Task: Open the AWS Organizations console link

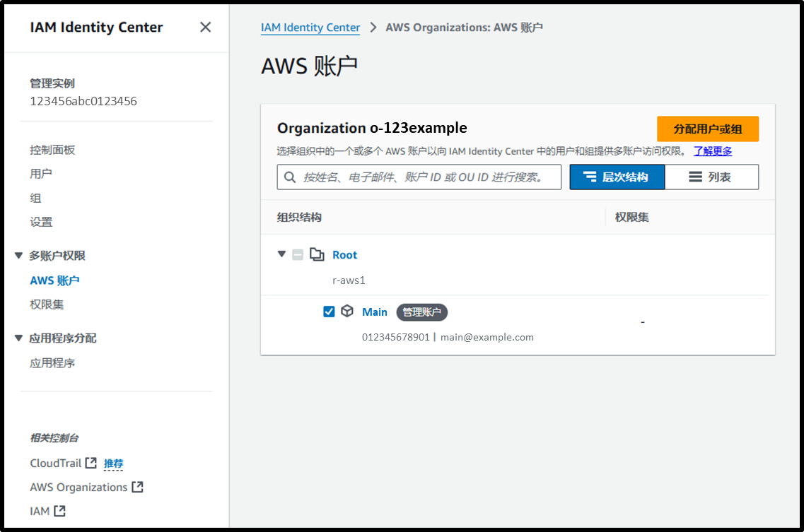Action: coord(78,487)
